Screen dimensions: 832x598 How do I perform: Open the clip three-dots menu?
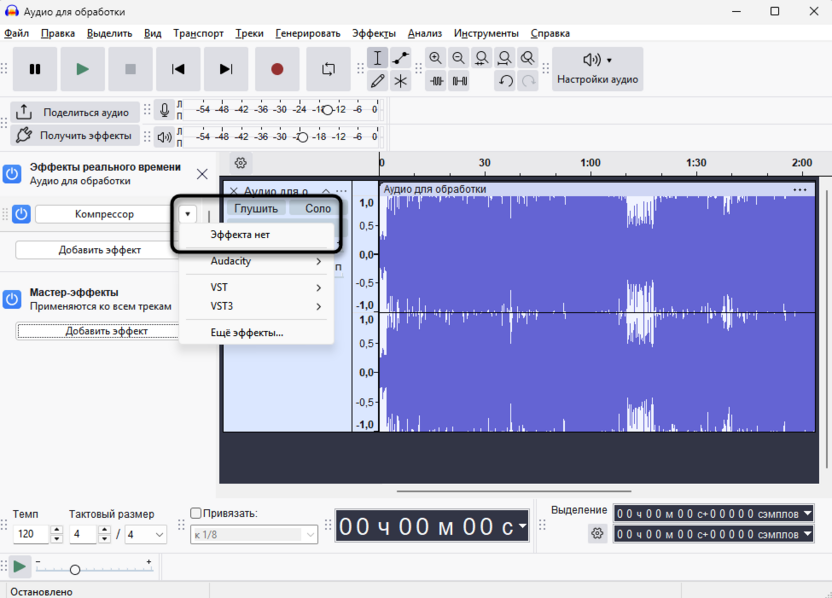800,189
